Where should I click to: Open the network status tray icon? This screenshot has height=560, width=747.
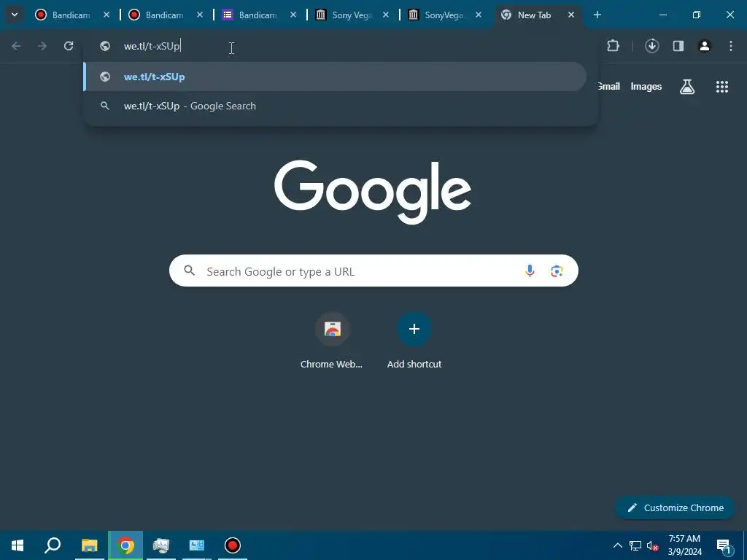tap(635, 545)
